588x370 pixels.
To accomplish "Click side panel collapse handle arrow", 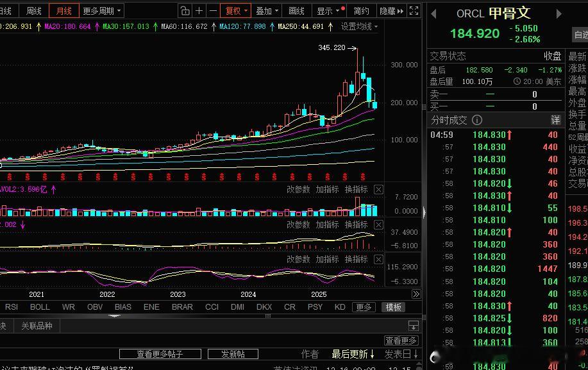I will click(424, 212).
